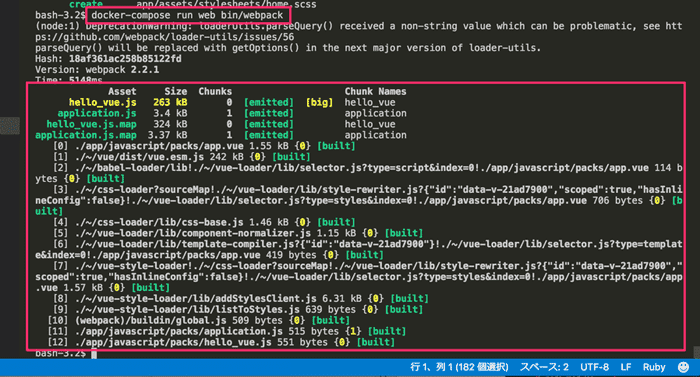Select the UTF-8 encoding indicator

click(x=595, y=367)
